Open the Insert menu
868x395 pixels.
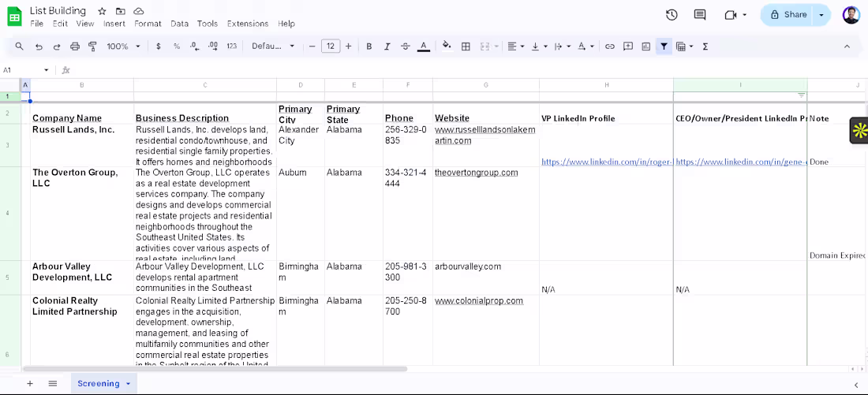click(114, 24)
